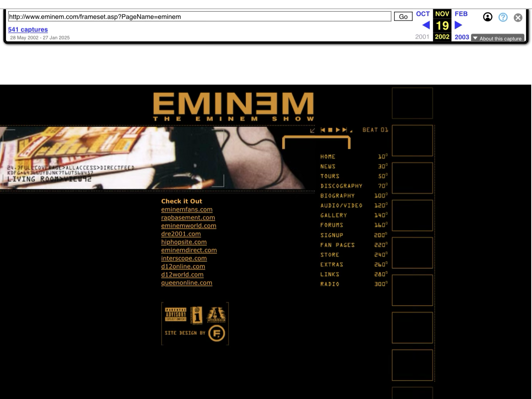This screenshot has height=399, width=532.
Task: Close the Wayback Machine toolbar
Action: 518,17
